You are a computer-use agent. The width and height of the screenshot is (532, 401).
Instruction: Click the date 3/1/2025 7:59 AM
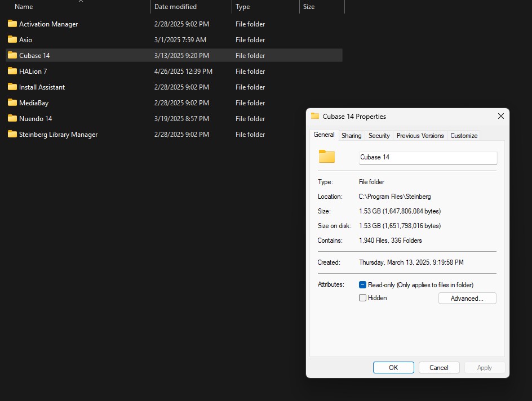(x=180, y=39)
